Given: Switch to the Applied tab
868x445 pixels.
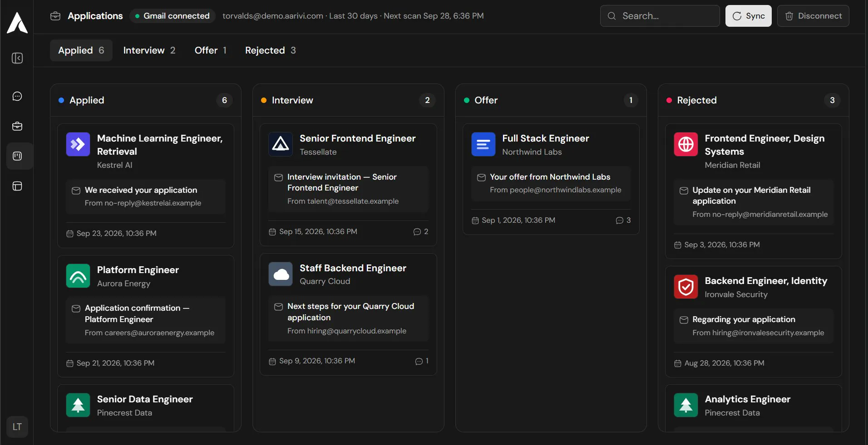Looking at the screenshot, I should pyautogui.click(x=81, y=50).
